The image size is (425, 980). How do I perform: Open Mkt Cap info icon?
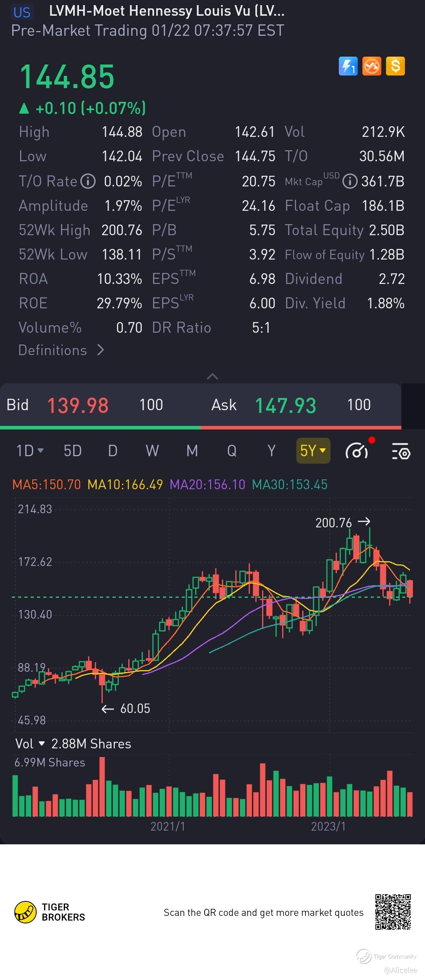(x=350, y=181)
